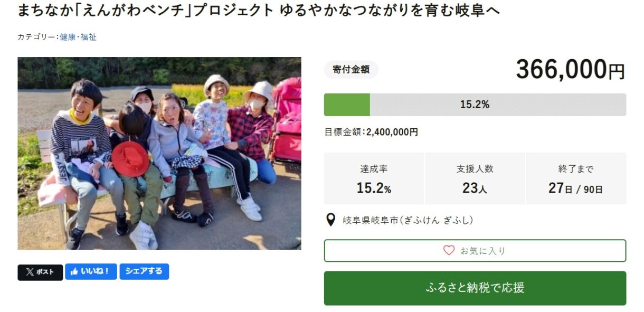Toggle favorite via the お気に入り text label
The image size is (644, 312).
pyautogui.click(x=482, y=251)
